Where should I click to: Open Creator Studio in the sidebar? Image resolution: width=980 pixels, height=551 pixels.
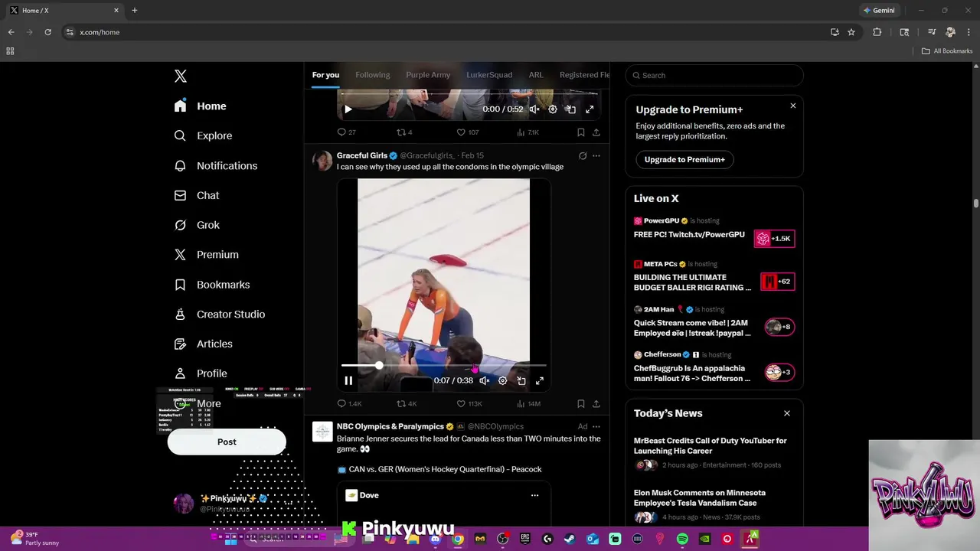click(219, 314)
